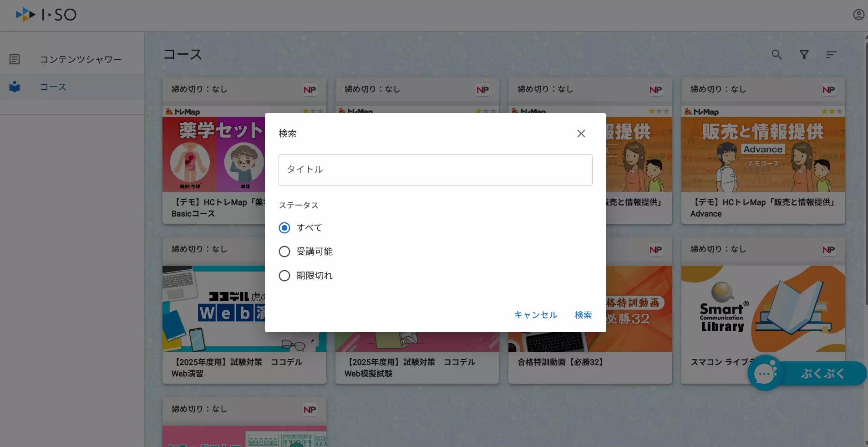This screenshot has height=447, width=868.
Task: Select the コンテンツシャワー sidebar icon
Action: coord(15,59)
